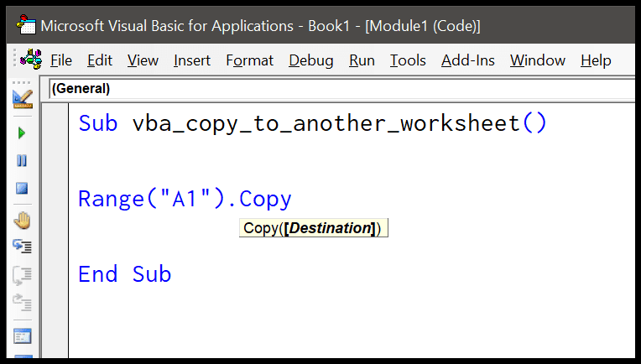Viewport: 641px width, 364px height.
Task: Click the module icon beside File menu
Action: click(31, 60)
